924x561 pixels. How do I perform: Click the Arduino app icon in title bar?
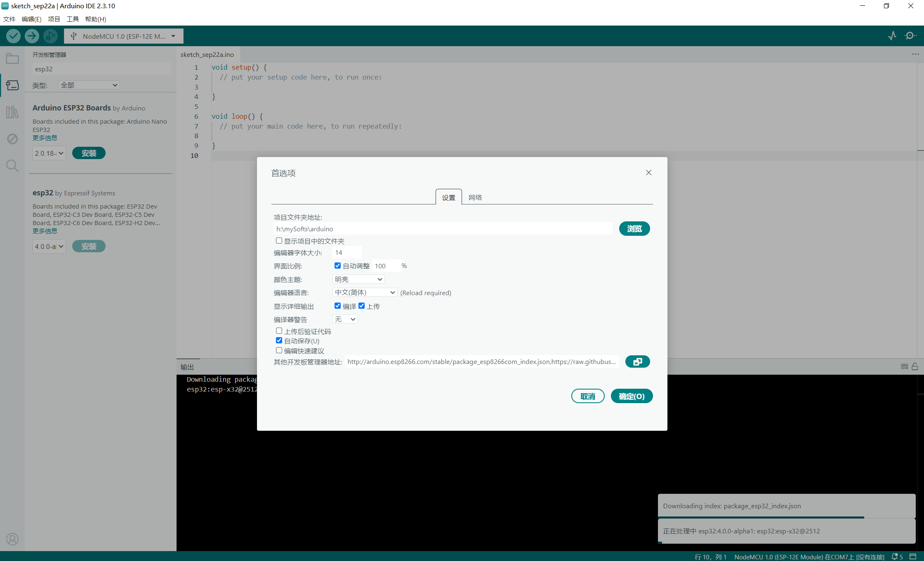click(x=5, y=6)
